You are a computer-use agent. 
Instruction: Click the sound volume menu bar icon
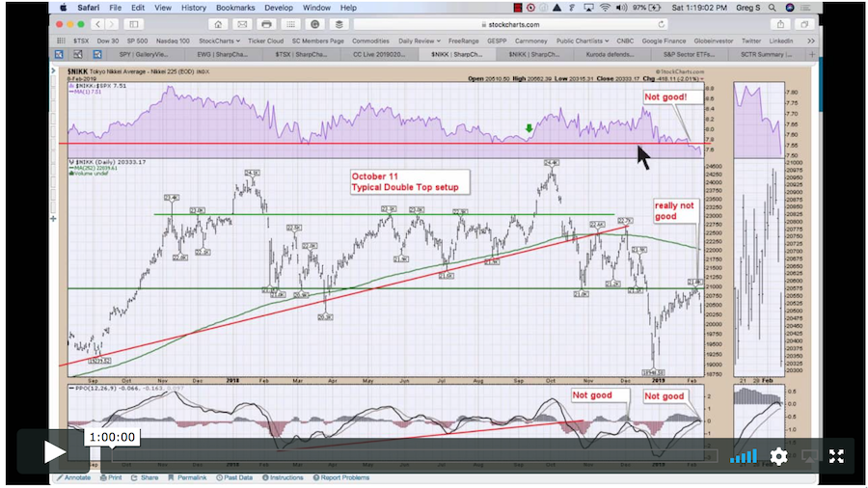point(621,8)
